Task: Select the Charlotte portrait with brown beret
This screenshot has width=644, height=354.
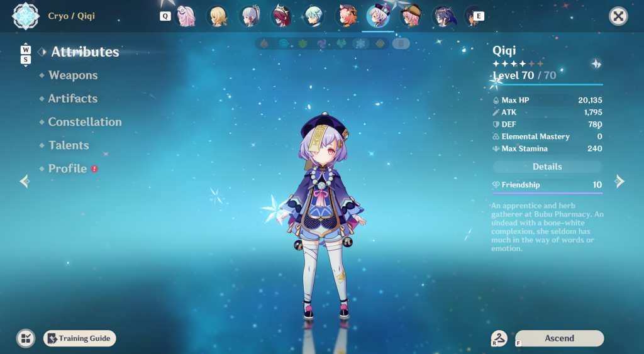Action: (x=410, y=16)
